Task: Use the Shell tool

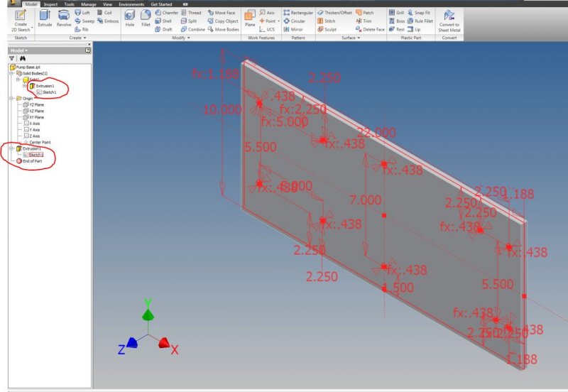Action: [x=163, y=21]
